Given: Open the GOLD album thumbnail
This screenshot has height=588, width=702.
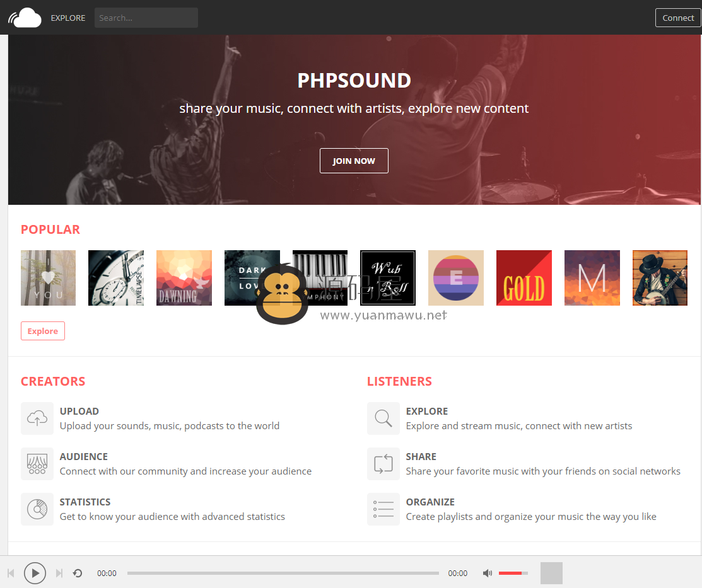Looking at the screenshot, I should pos(524,278).
